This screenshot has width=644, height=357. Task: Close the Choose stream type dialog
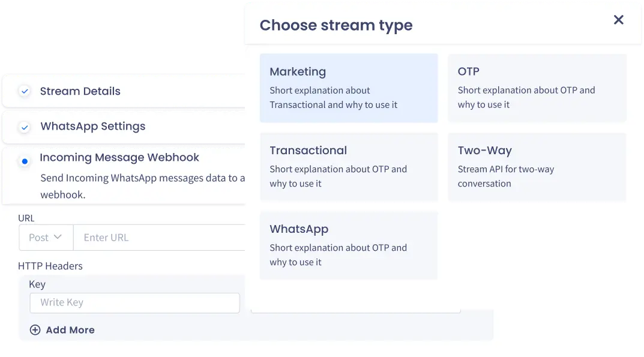[x=618, y=20]
